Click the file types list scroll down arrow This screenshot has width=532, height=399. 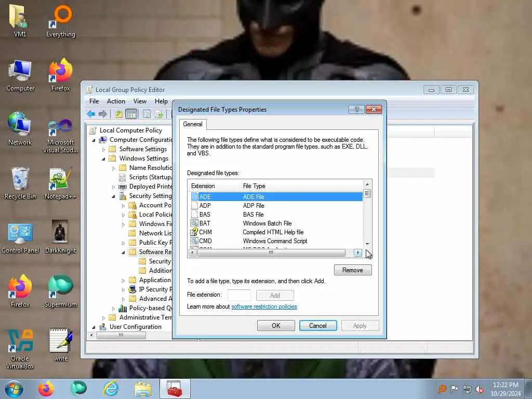point(367,244)
